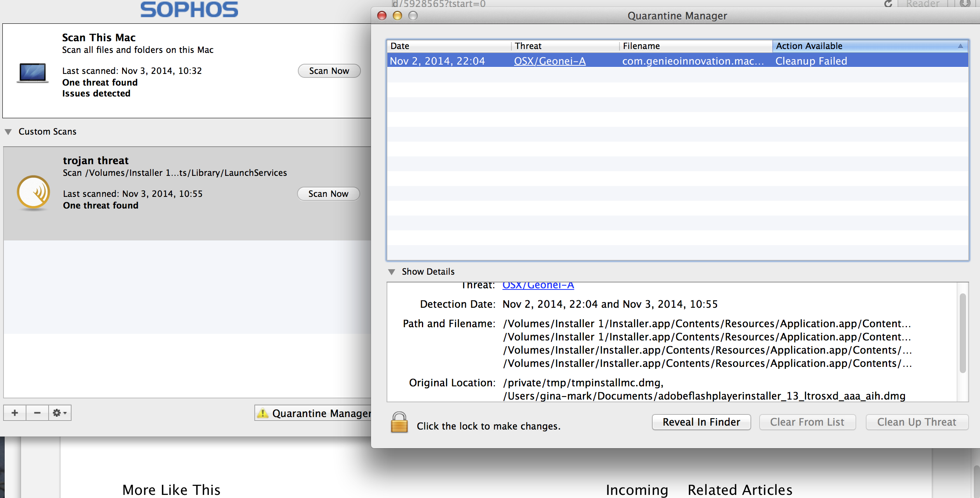Click the details pane vertical scrollbar
The height and width of the screenshot is (498, 980).
click(962, 333)
